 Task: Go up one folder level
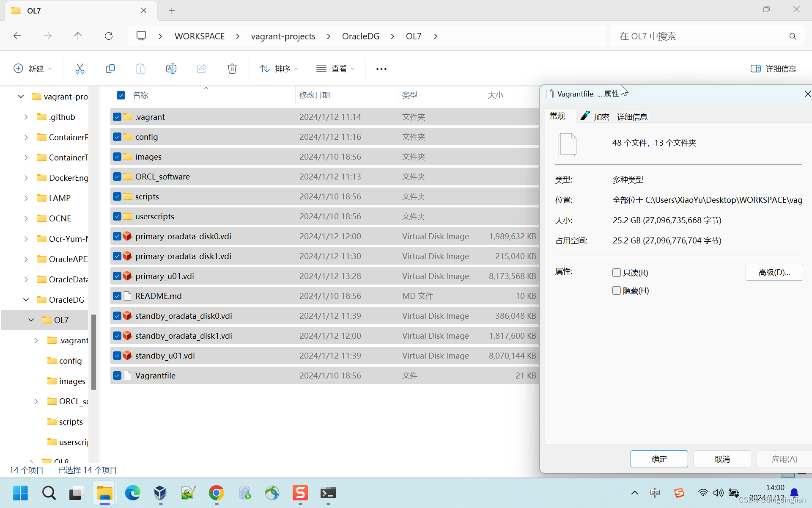pyautogui.click(x=78, y=36)
